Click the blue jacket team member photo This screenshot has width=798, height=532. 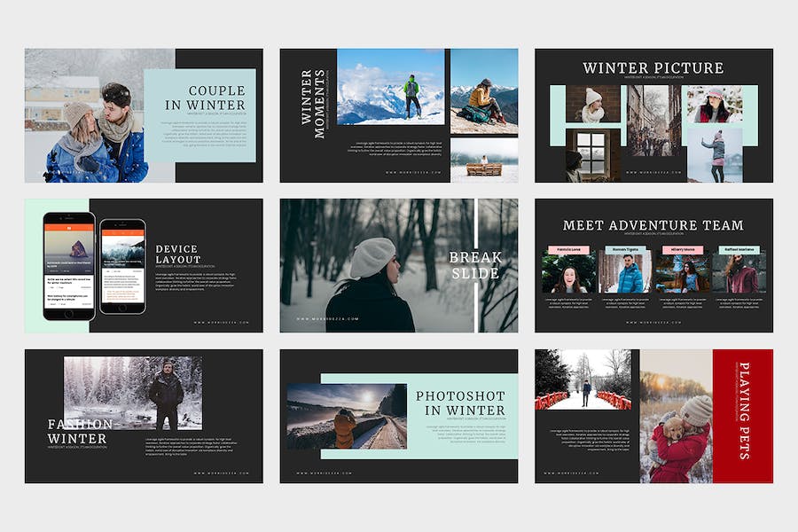pyautogui.click(x=625, y=273)
